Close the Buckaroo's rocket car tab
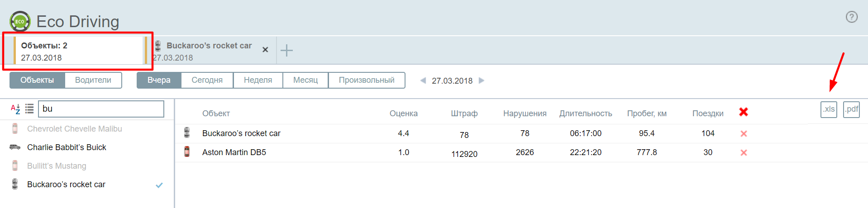Screen dimensions: 868x208 [265, 50]
